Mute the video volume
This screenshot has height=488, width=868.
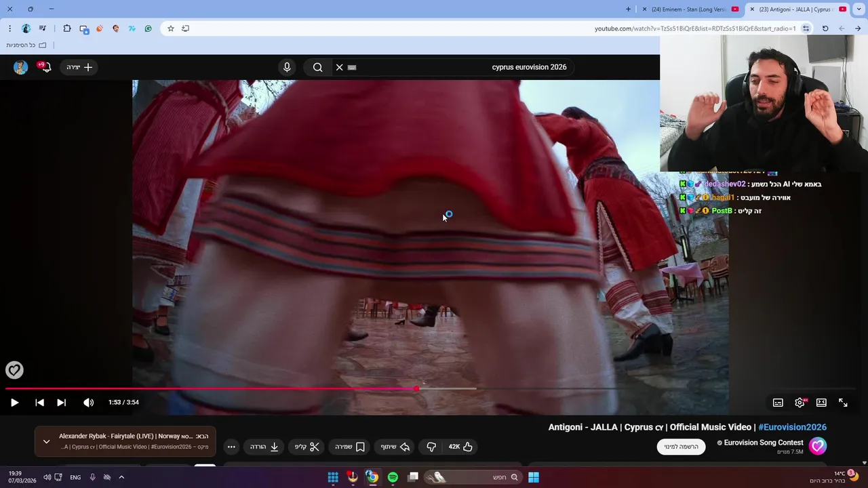[x=88, y=403]
